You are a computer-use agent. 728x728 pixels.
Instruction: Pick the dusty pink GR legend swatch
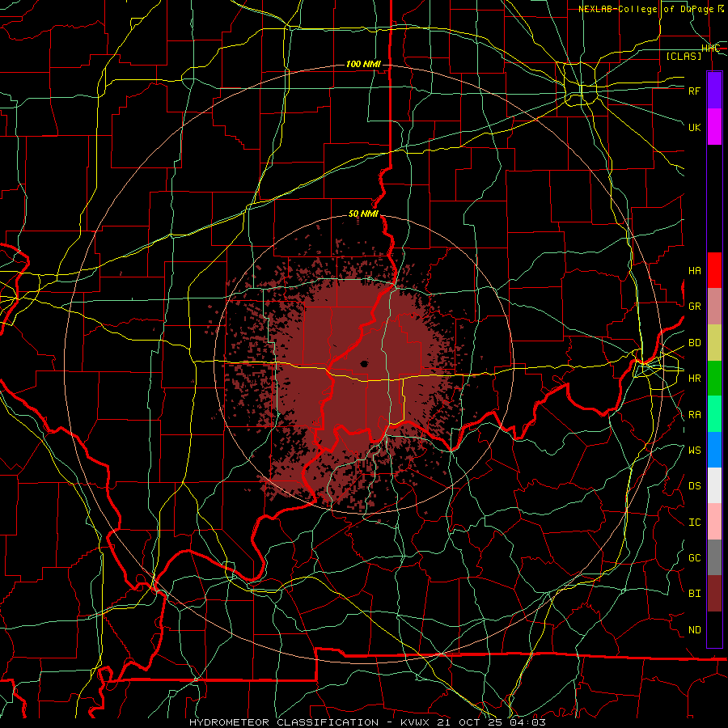click(x=714, y=307)
